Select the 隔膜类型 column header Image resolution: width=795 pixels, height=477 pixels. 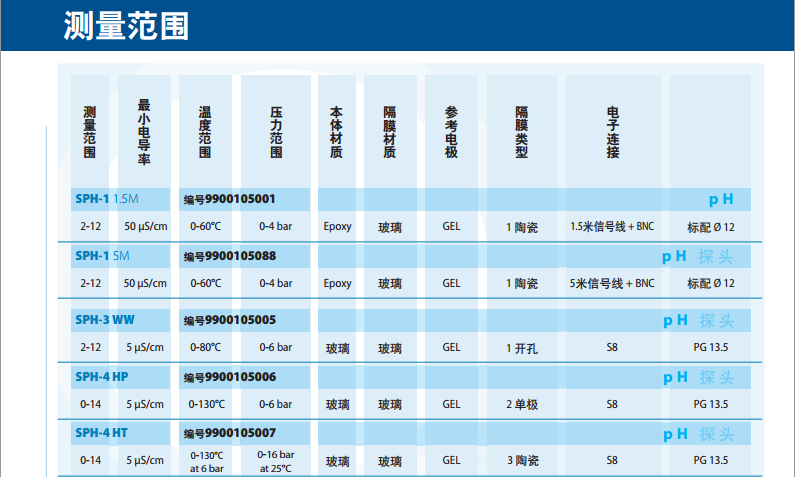[x=522, y=132]
